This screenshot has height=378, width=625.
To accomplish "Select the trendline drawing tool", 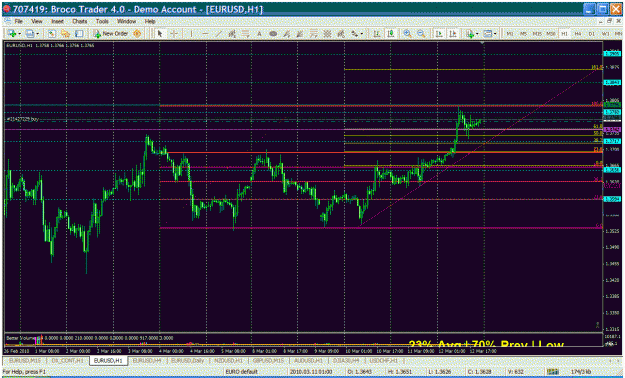I will click(218, 34).
